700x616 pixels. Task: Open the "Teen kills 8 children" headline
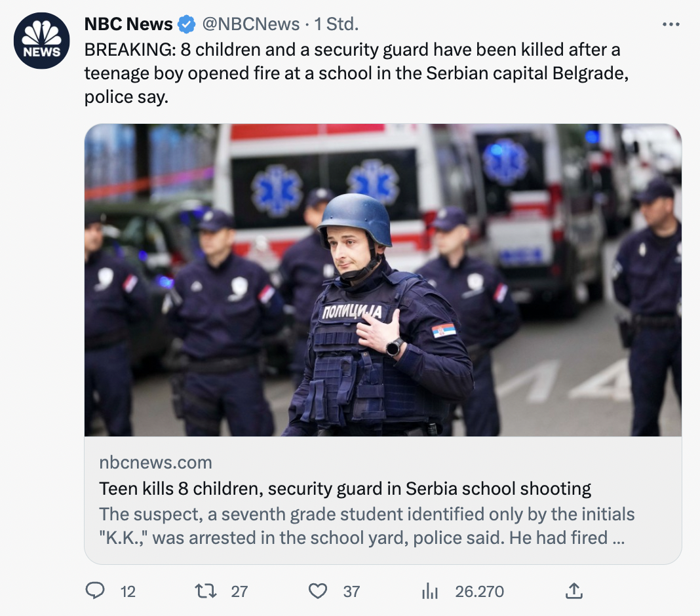(x=345, y=489)
